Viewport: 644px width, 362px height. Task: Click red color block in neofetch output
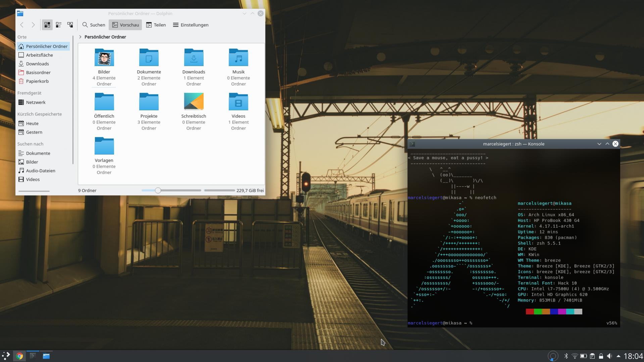[530, 312]
